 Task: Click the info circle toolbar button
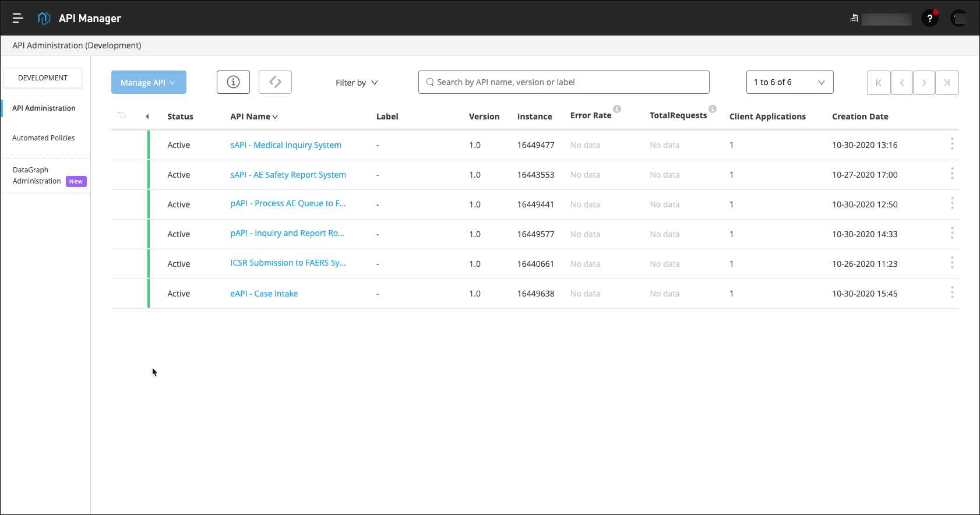(x=233, y=82)
